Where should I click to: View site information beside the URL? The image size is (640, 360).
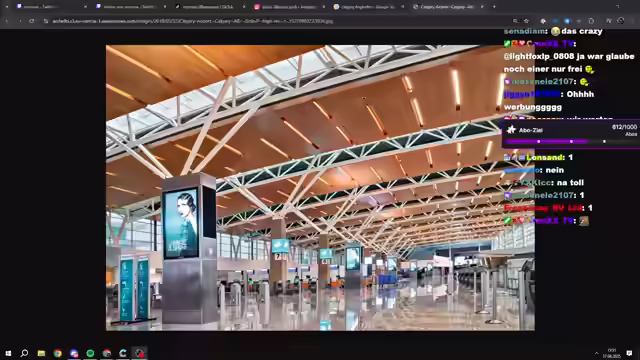[x=46, y=21]
